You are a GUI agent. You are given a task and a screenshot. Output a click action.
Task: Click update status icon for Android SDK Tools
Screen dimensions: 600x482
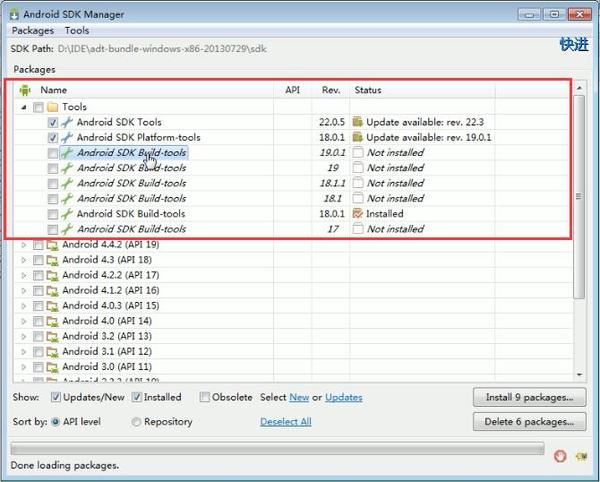(358, 122)
